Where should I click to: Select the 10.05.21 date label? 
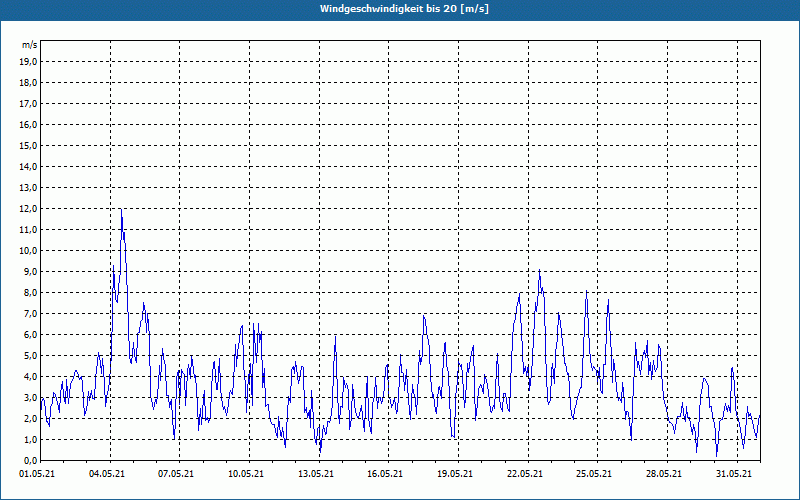pyautogui.click(x=246, y=474)
